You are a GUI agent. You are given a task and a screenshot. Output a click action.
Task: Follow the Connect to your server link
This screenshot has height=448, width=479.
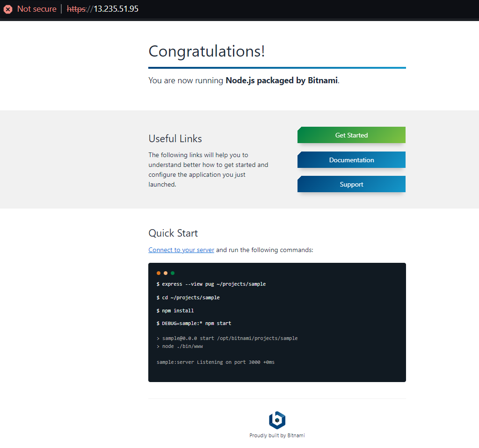point(181,250)
